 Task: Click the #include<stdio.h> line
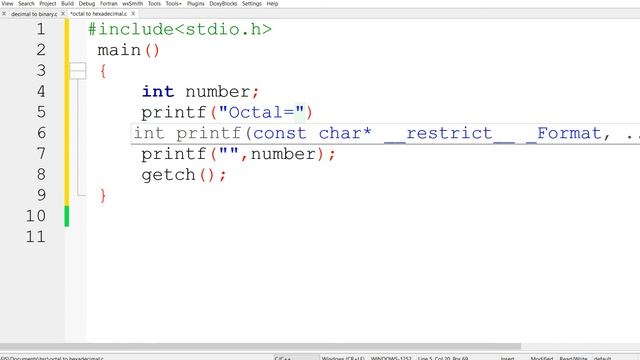click(x=180, y=29)
